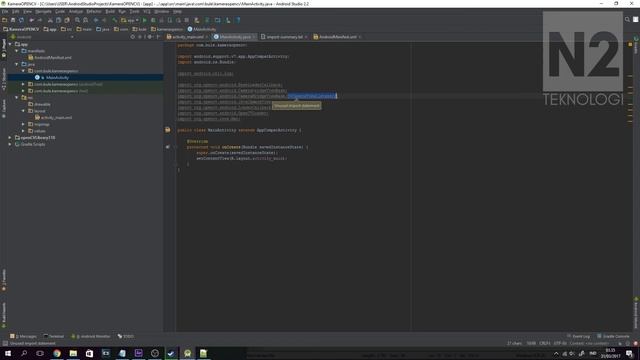Open the TODO tool window

point(126,336)
